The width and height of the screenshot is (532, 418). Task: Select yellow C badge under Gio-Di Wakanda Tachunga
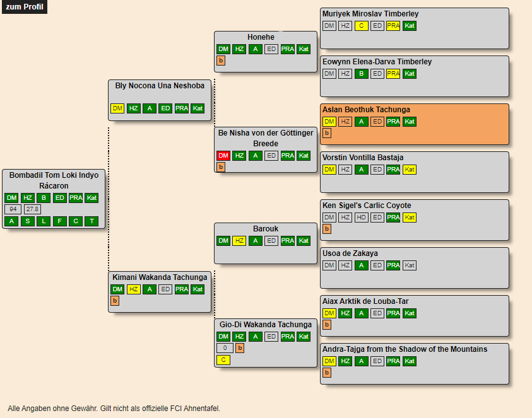(x=223, y=360)
